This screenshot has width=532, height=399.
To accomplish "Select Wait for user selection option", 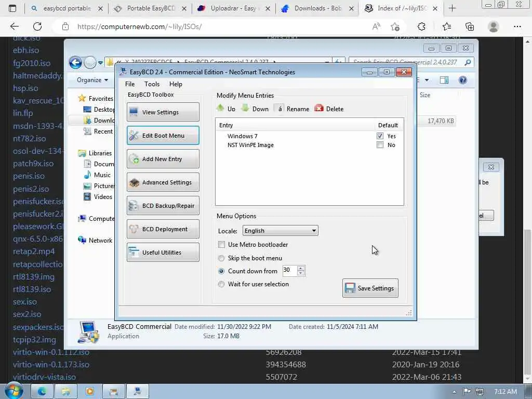I will click(221, 284).
